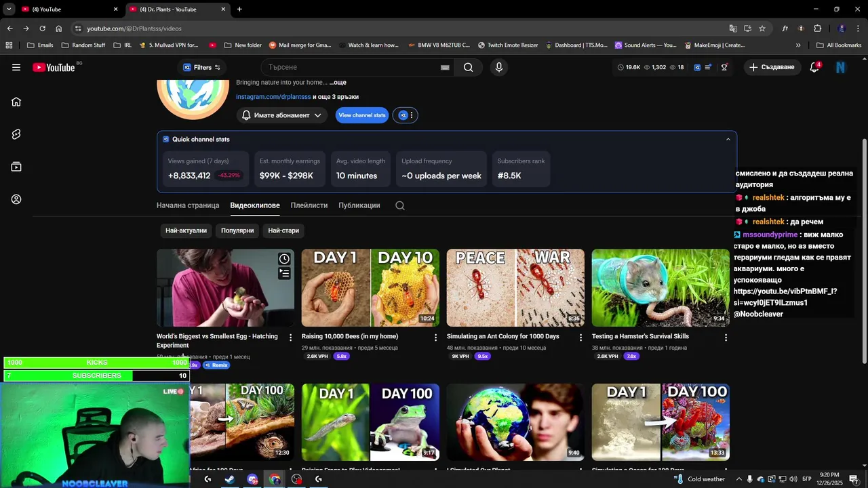
Task: Open options for Testing a Hamster's Survival Skills
Action: tap(726, 337)
